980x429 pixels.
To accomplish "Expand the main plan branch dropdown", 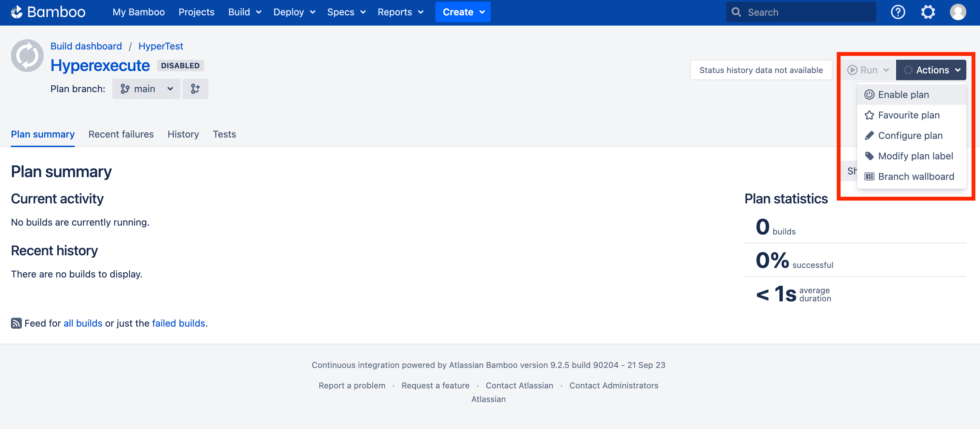I will coord(146,89).
